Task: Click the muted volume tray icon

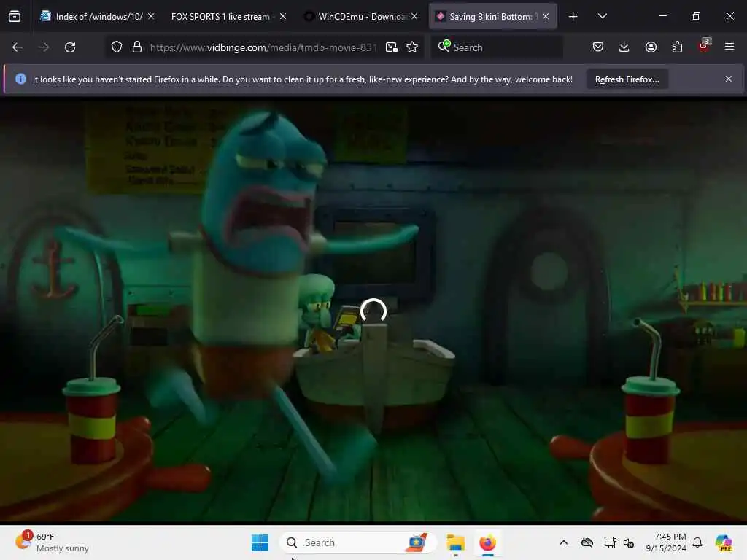Action: click(x=629, y=543)
